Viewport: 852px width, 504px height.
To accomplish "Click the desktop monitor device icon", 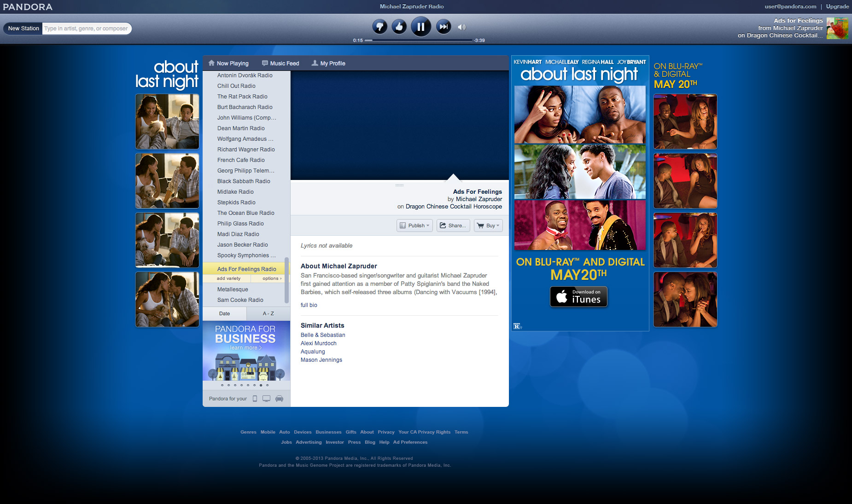I will point(266,399).
